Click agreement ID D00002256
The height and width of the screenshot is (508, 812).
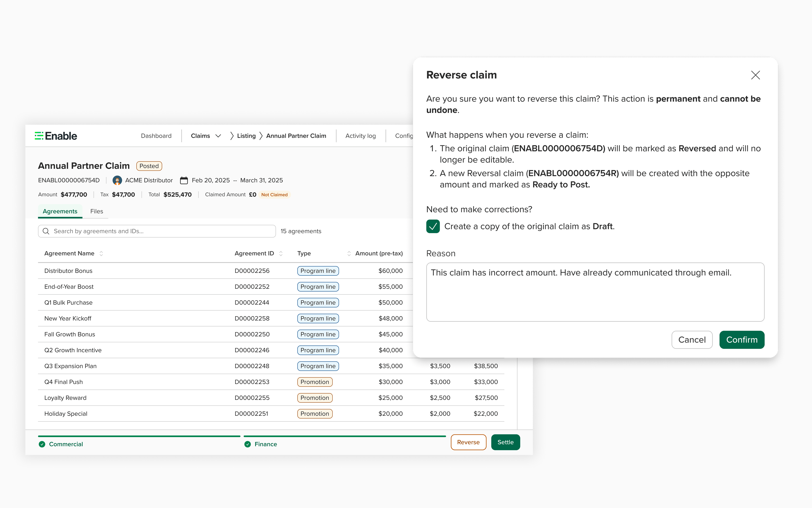[x=252, y=271]
